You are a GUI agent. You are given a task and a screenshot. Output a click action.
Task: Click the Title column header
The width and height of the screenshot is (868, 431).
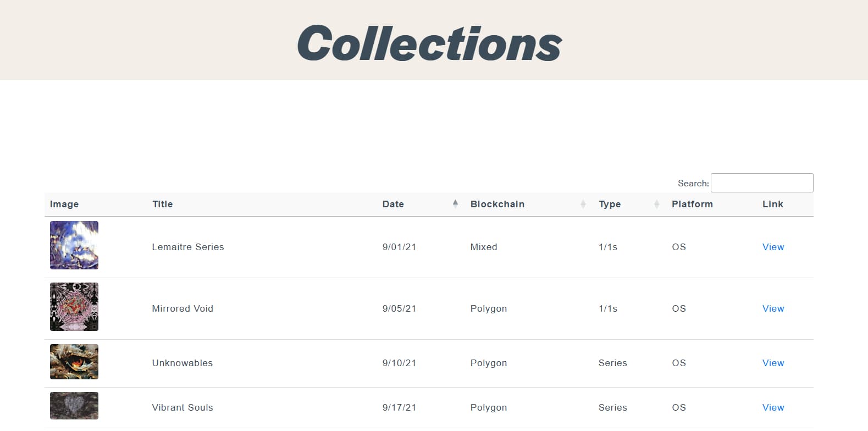click(163, 204)
